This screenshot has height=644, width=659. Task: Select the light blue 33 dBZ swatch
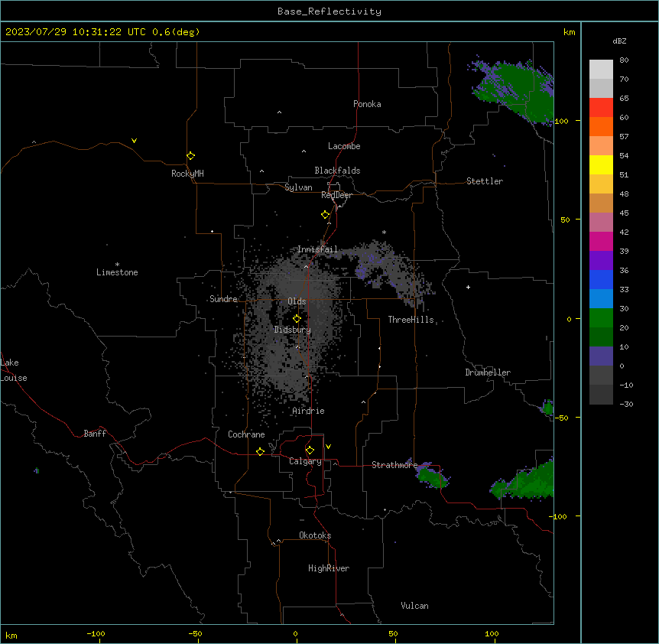(601, 298)
